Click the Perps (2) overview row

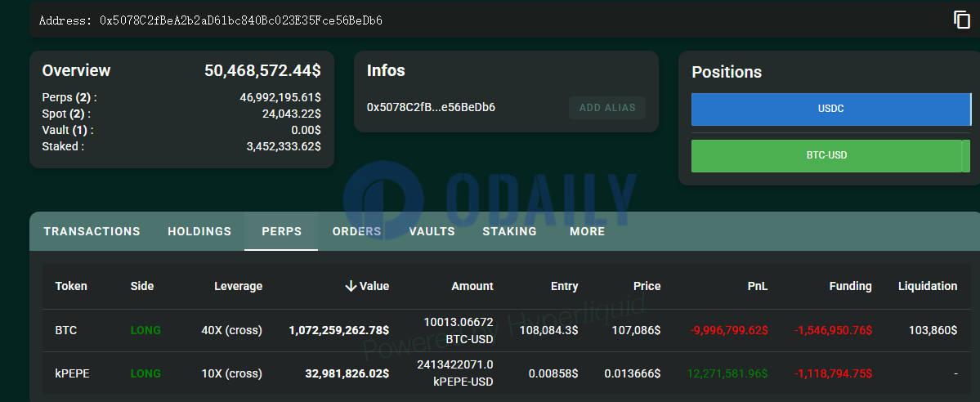pyautogui.click(x=181, y=97)
